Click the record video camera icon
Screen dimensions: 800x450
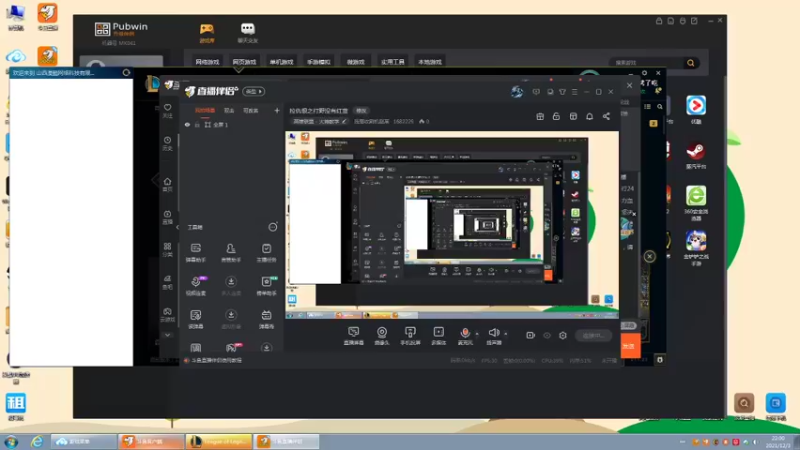[x=531, y=335]
